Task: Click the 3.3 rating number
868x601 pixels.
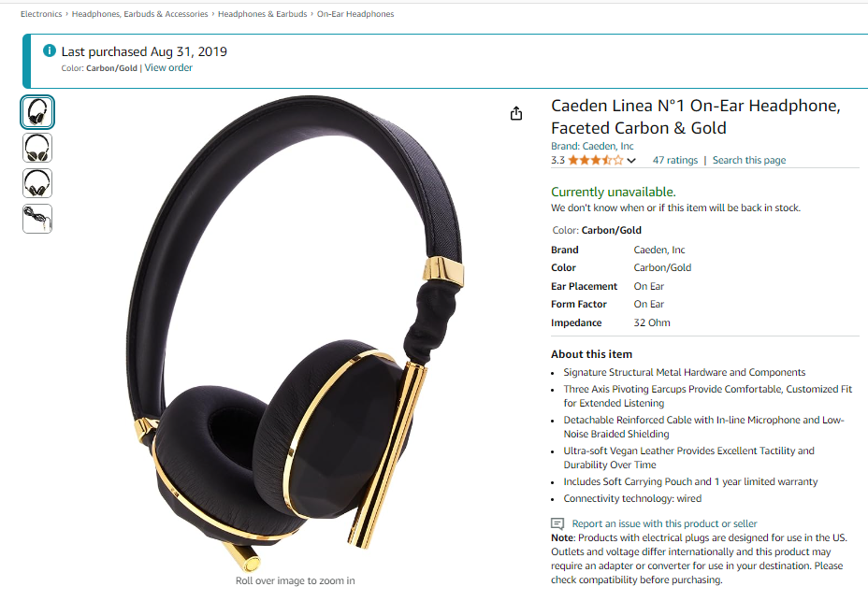Action: pyautogui.click(x=557, y=161)
